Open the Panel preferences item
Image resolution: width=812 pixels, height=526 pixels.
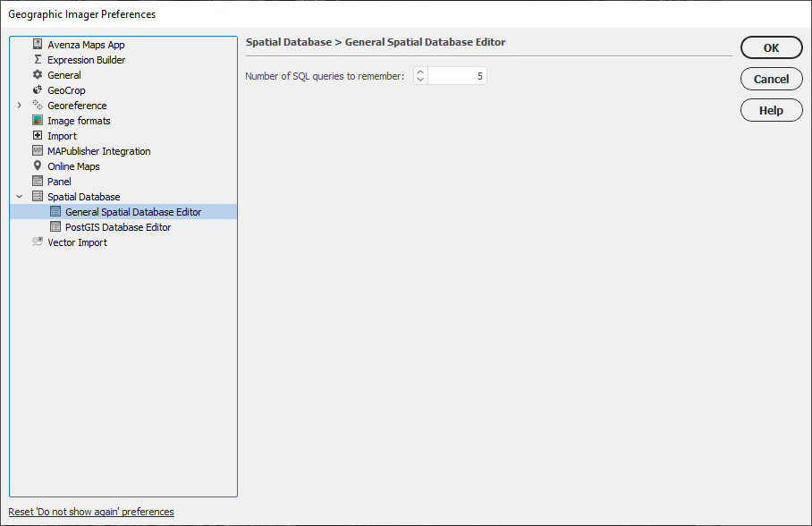[x=59, y=182]
